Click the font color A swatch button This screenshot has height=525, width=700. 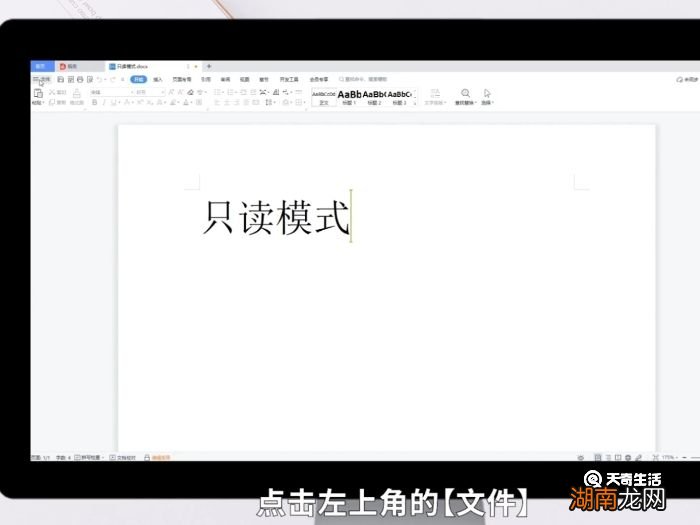pos(188,102)
